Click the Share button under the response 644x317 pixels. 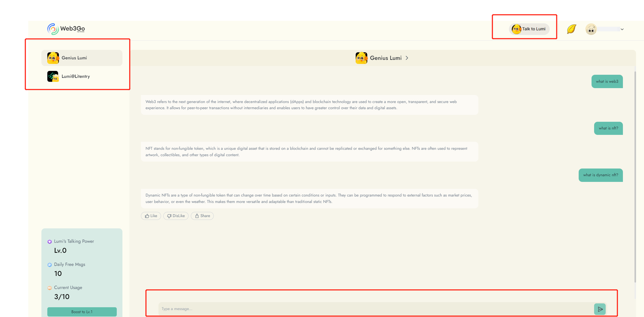coord(202,216)
